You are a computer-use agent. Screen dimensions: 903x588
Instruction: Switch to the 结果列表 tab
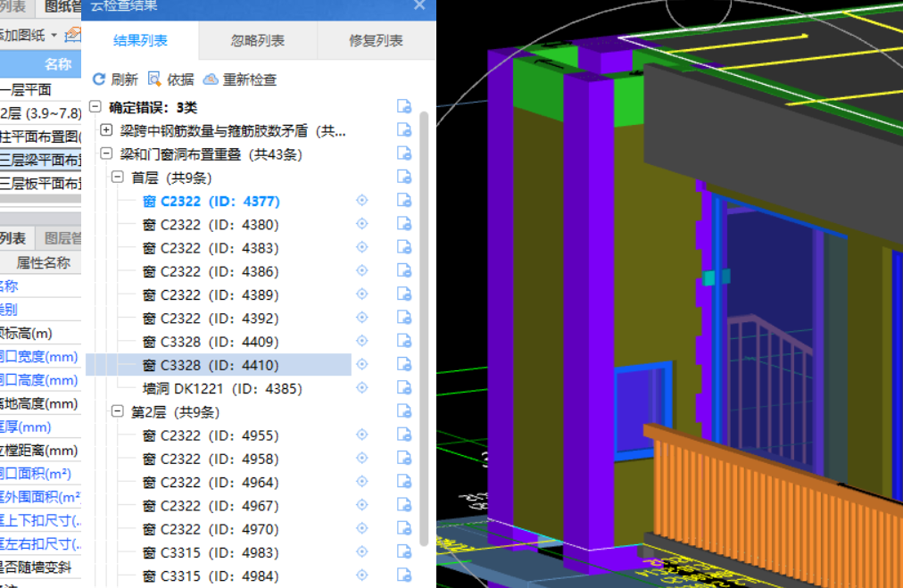click(x=140, y=40)
